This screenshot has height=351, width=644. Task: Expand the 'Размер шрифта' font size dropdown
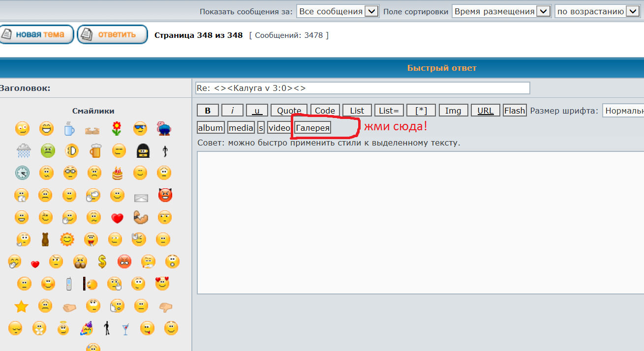[623, 111]
